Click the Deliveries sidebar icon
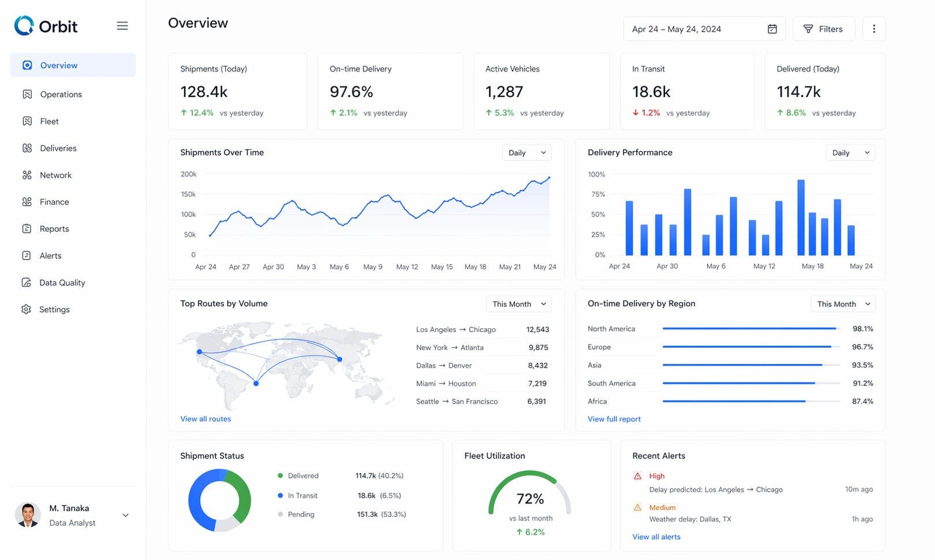 27,148
